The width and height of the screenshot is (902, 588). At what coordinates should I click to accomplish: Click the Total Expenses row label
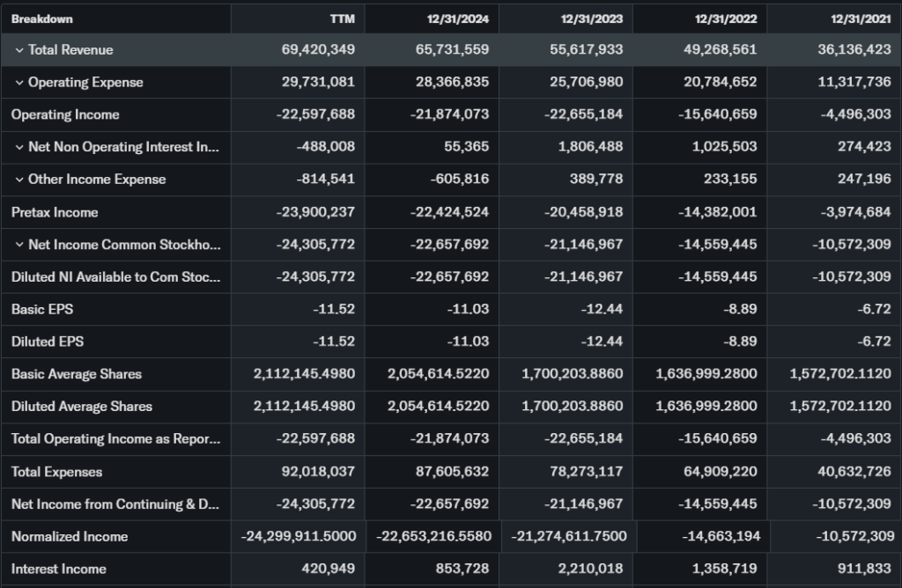point(56,472)
